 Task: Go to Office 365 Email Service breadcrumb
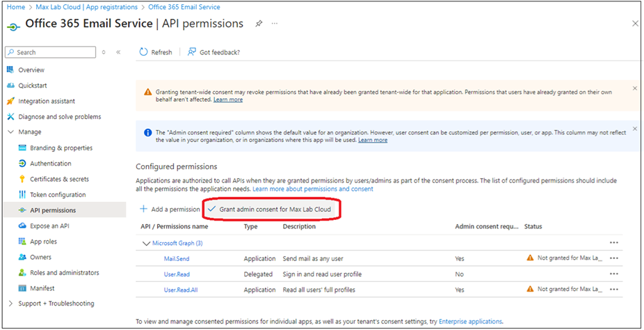tap(184, 7)
